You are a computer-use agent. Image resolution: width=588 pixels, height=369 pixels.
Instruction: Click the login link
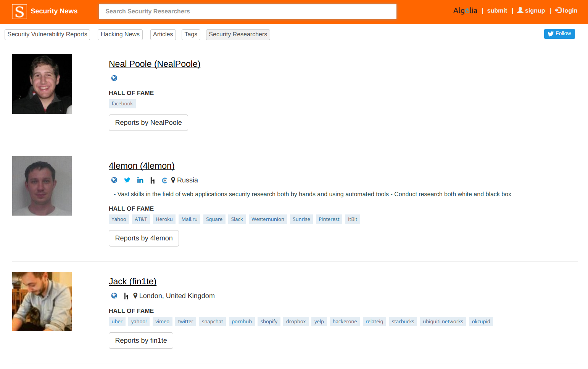(x=566, y=11)
